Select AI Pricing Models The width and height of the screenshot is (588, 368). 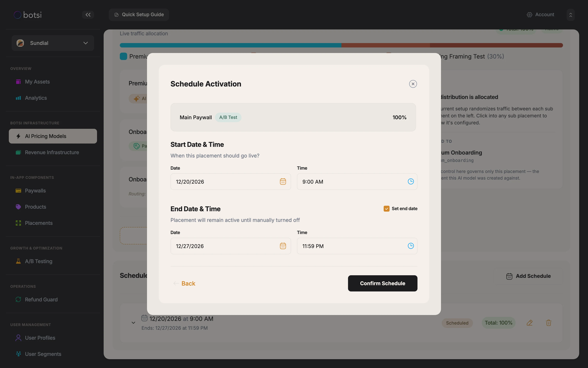53,136
